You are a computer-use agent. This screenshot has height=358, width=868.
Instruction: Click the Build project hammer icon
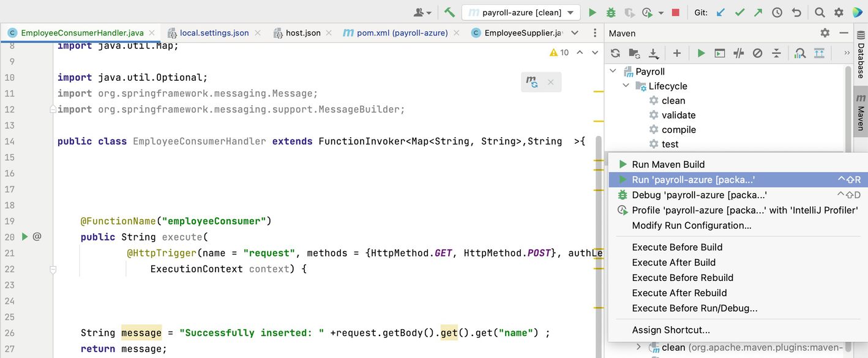pyautogui.click(x=449, y=12)
